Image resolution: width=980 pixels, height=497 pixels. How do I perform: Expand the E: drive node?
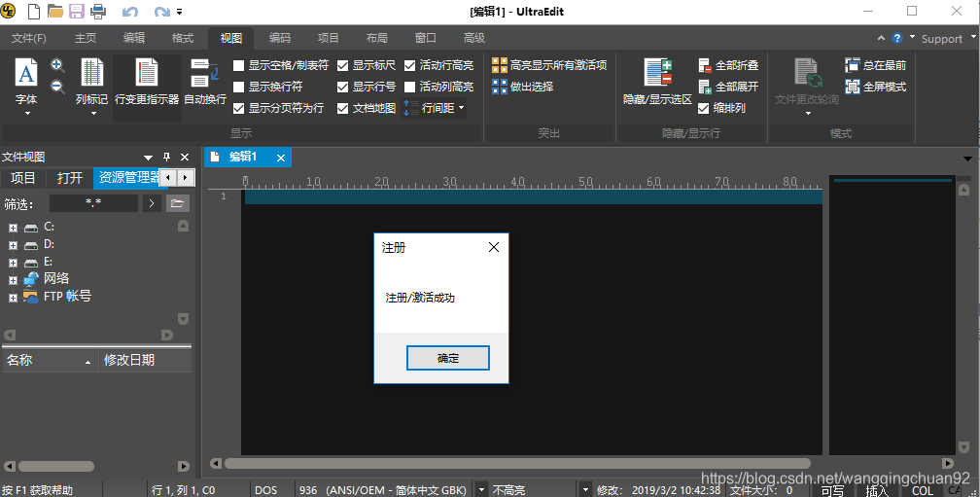coord(13,264)
